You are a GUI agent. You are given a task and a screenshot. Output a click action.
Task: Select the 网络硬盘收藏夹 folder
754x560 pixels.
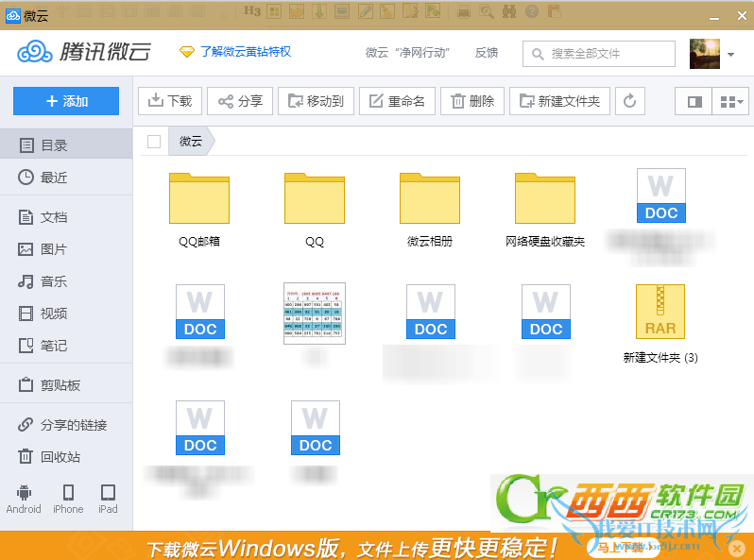[x=545, y=210]
